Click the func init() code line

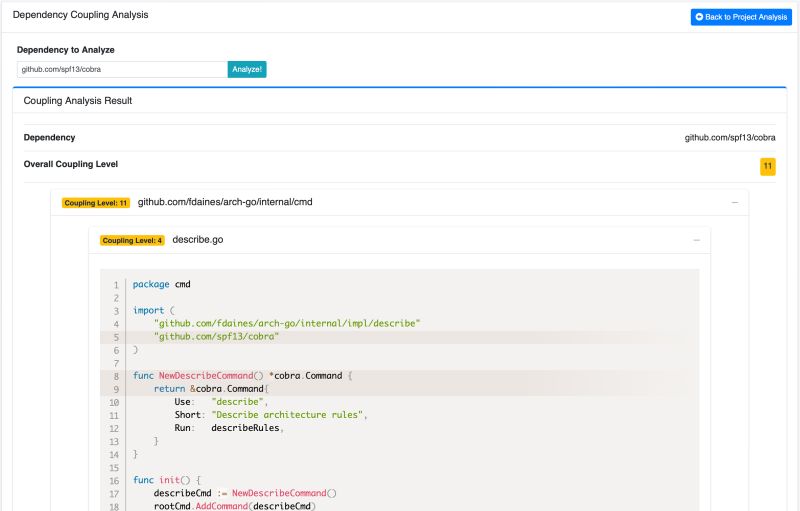tap(167, 480)
